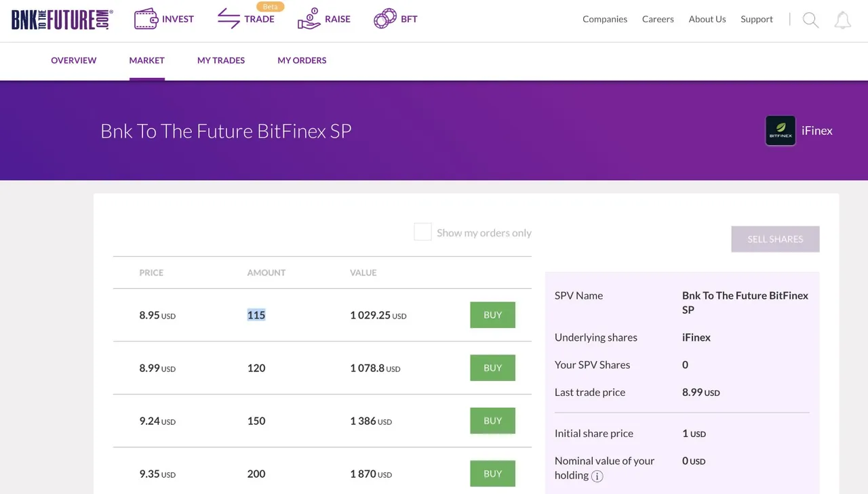Click the value 1 386 USD

coord(371,421)
